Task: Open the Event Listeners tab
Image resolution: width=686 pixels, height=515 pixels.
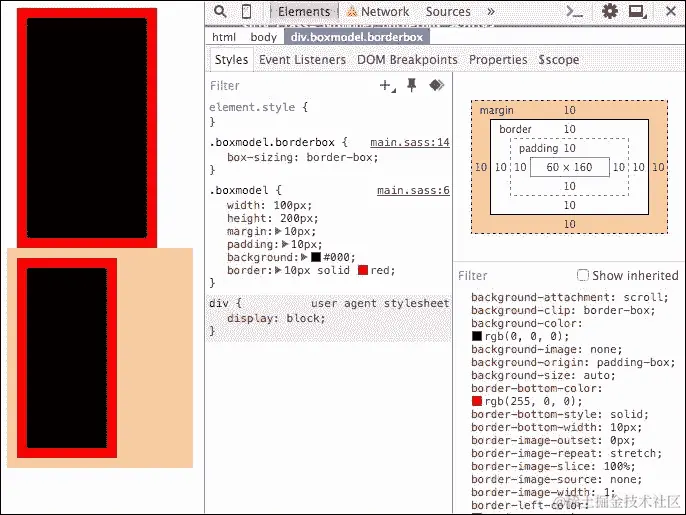Action: point(302,60)
